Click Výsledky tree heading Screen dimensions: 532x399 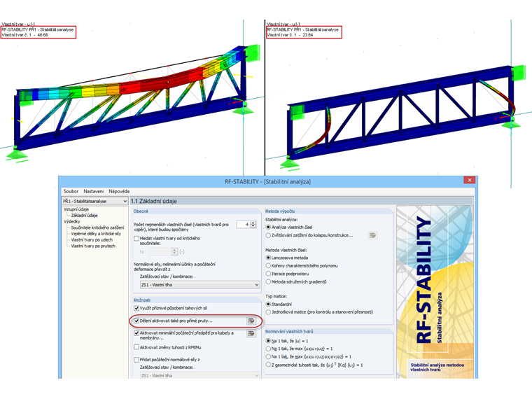click(72, 222)
